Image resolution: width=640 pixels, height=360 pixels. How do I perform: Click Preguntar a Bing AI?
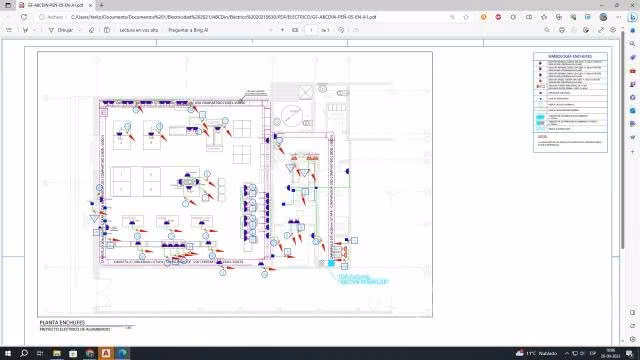click(188, 30)
